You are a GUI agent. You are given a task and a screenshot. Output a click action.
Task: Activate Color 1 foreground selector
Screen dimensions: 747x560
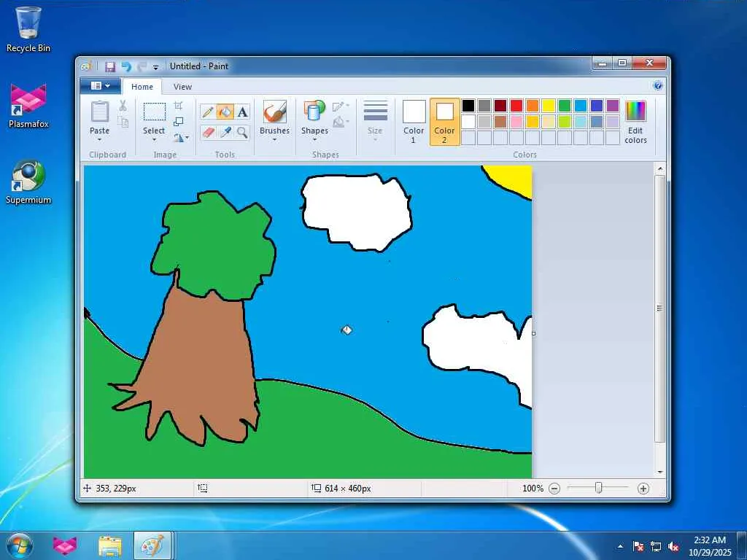pos(414,122)
